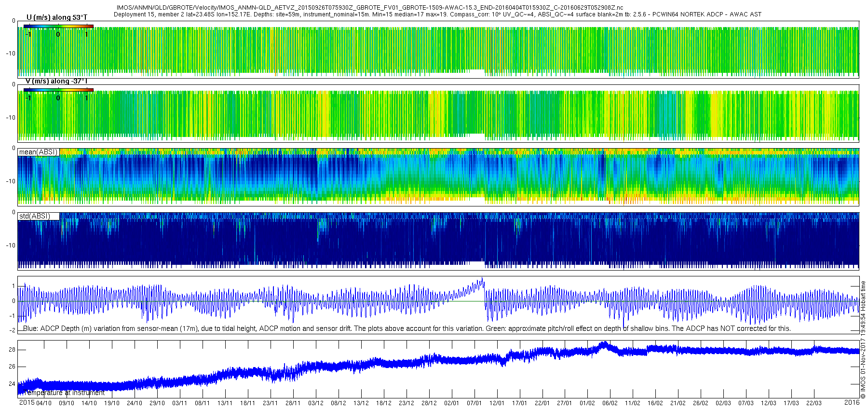Click the V velocity colorbar
The width and height of the screenshot is (868, 410).
[58, 90]
